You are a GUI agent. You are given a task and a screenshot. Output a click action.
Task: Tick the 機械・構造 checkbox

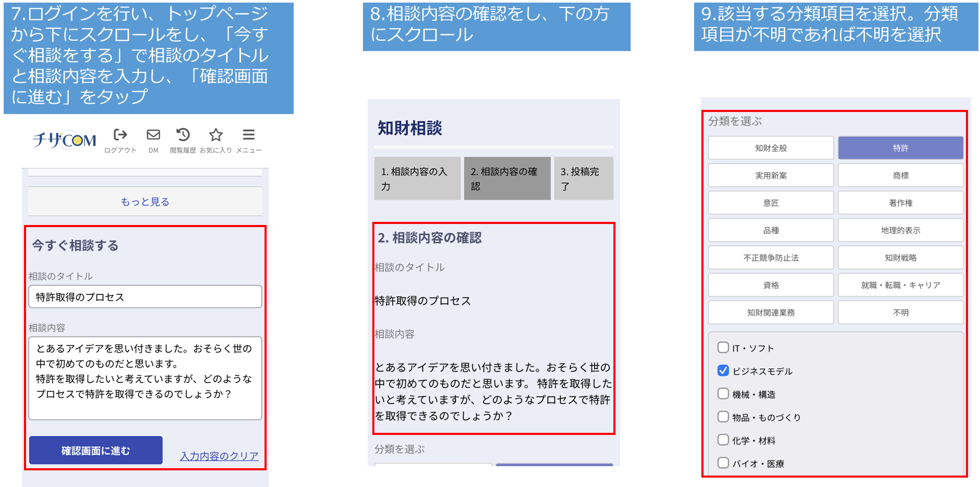click(723, 394)
